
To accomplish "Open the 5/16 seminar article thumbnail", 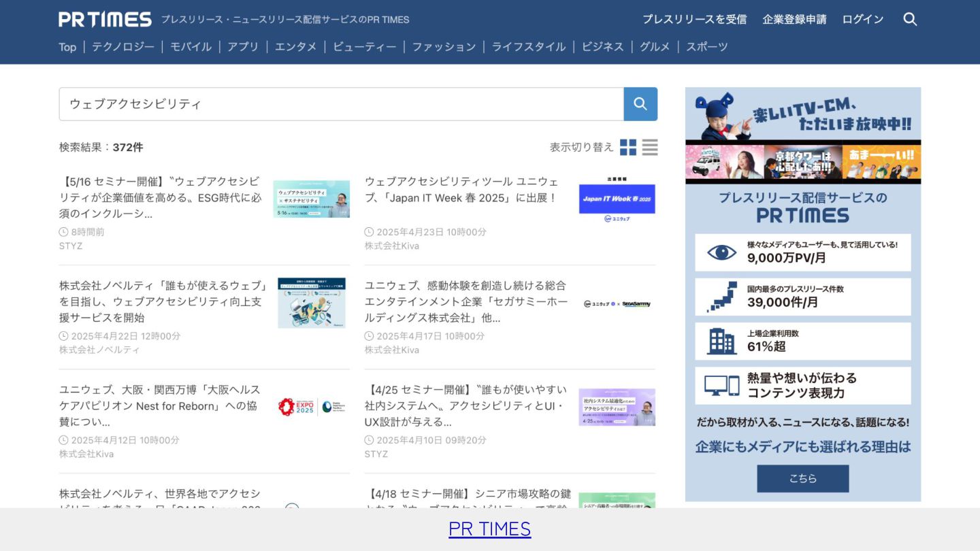I will tap(312, 199).
